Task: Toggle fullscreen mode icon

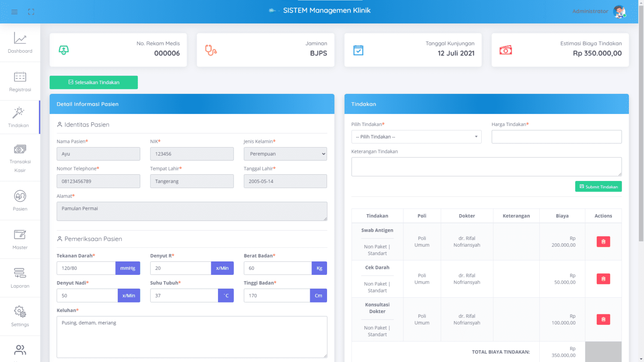Action: coord(31,12)
